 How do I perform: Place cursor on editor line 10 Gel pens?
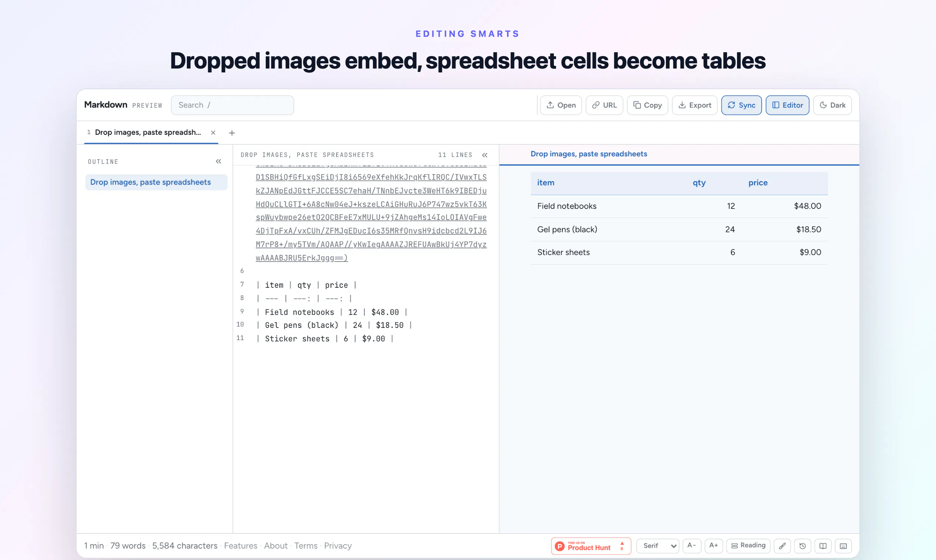point(334,325)
